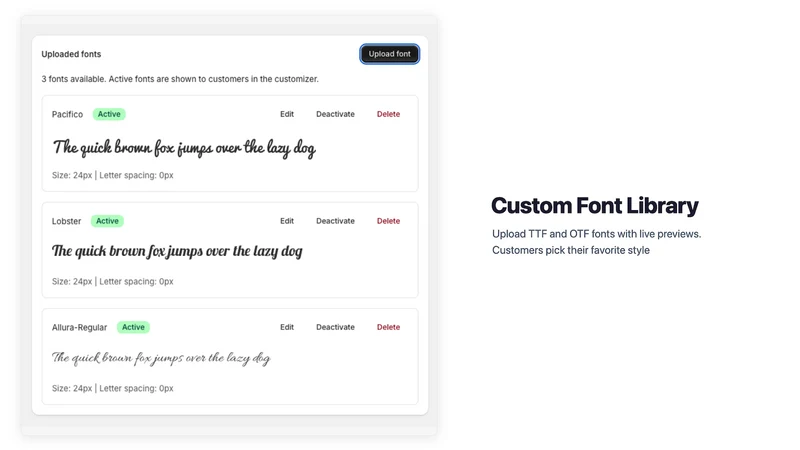Edit the Lobster font

(x=287, y=221)
